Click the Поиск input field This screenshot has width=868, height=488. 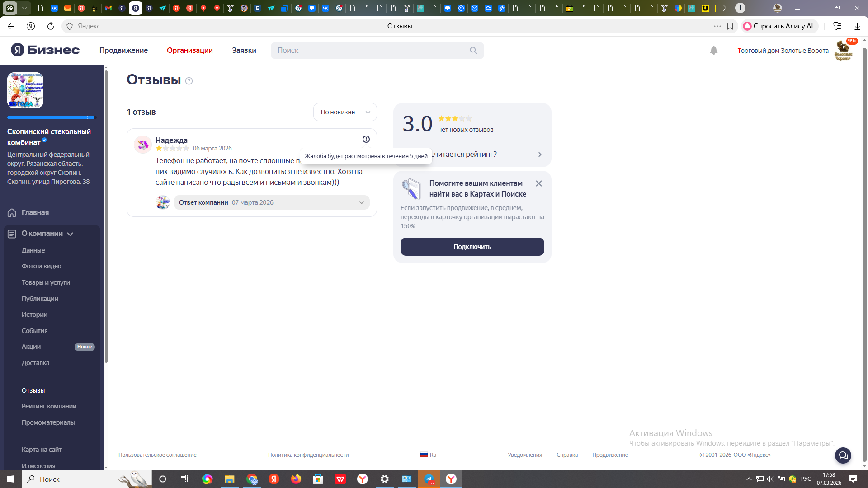(x=371, y=51)
